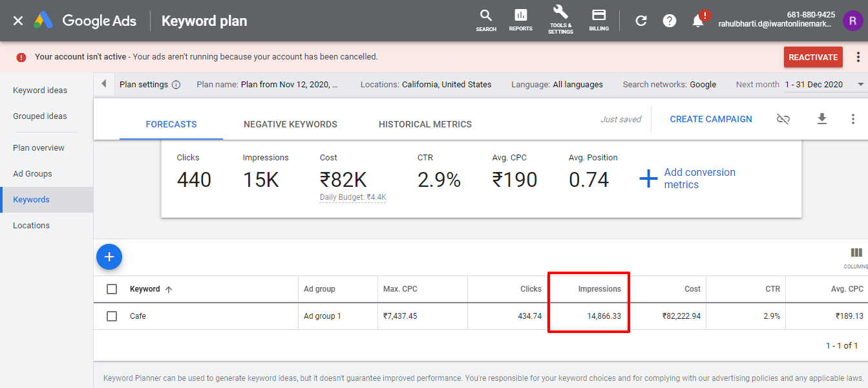The width and height of the screenshot is (868, 388).
Task: Click Language All languages setting
Action: click(557, 85)
